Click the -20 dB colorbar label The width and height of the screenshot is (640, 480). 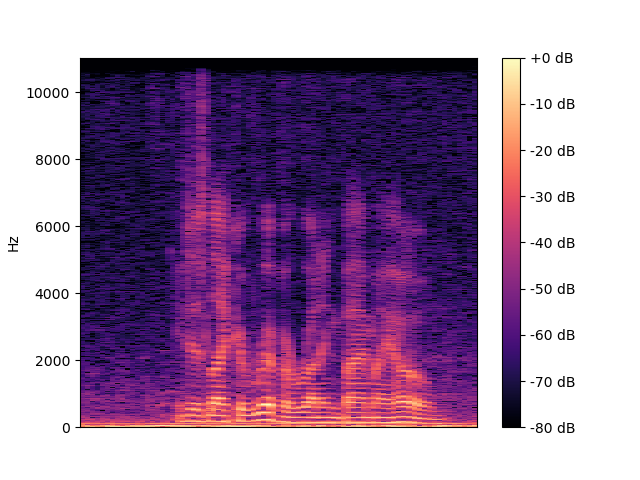coord(553,151)
